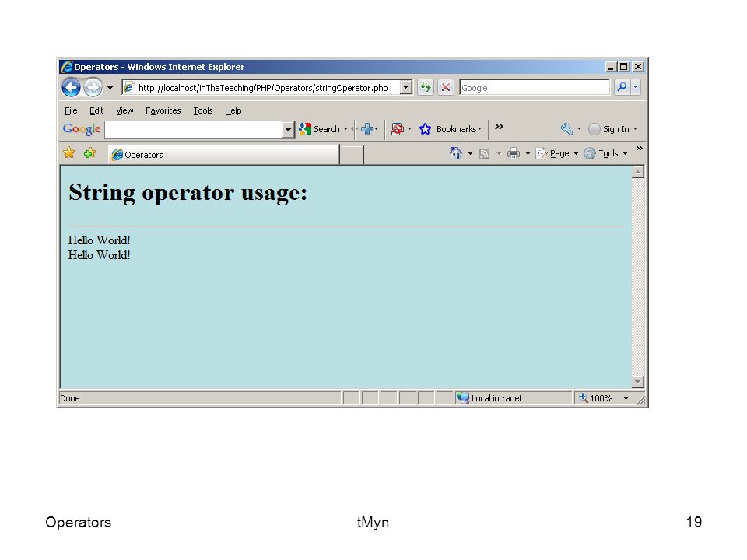
Task: Open the Favorites menu
Action: click(x=163, y=110)
